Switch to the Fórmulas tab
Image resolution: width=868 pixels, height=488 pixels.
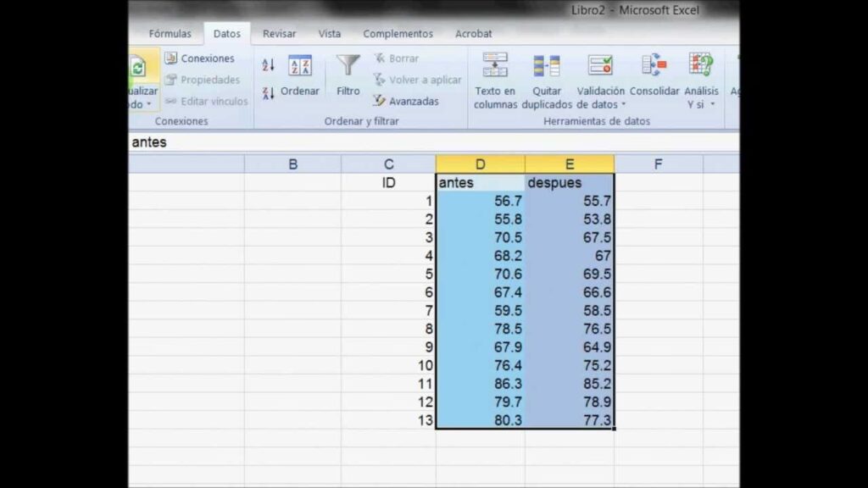[170, 34]
